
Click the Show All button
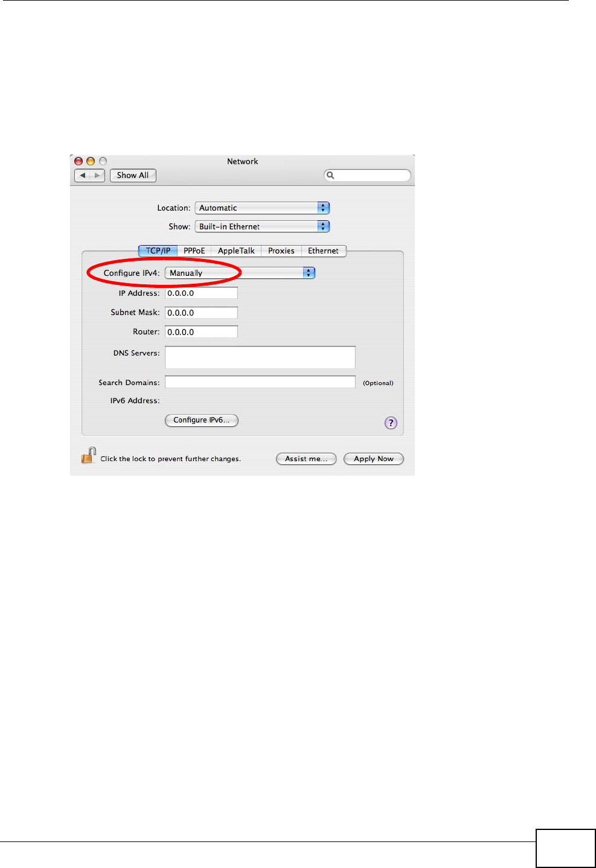pyautogui.click(x=133, y=176)
